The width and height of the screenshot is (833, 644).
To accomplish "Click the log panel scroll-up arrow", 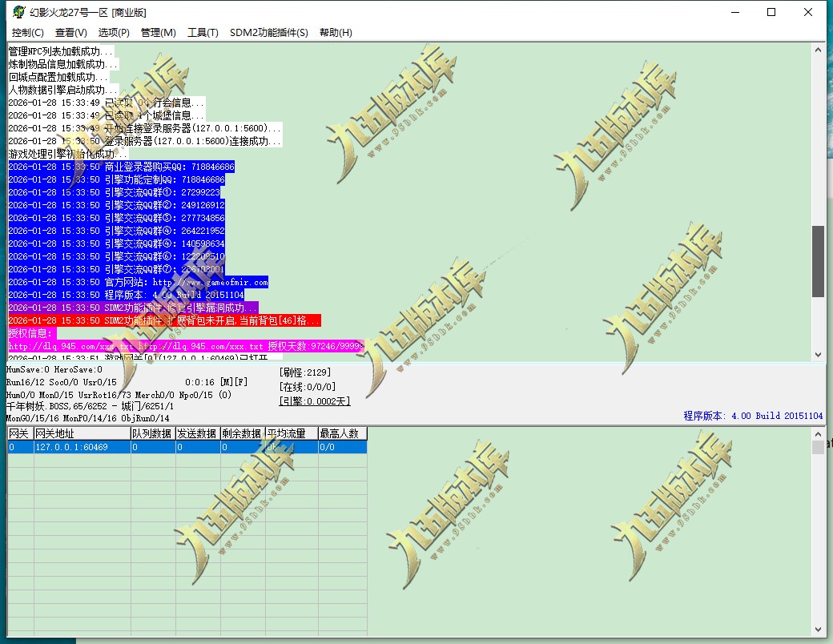I will point(818,50).
